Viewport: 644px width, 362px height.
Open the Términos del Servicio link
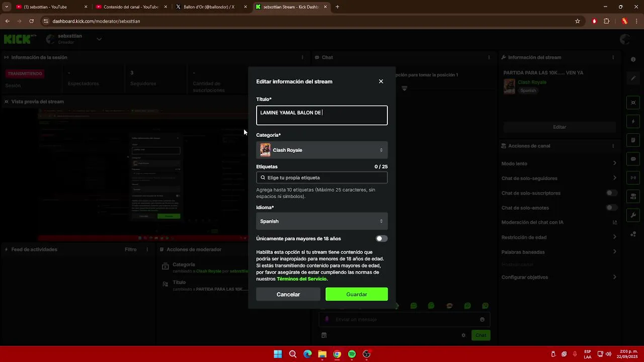coord(301,279)
